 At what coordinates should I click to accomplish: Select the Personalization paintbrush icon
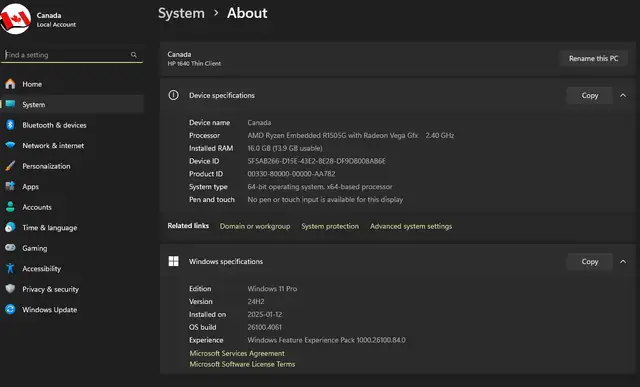click(10, 166)
